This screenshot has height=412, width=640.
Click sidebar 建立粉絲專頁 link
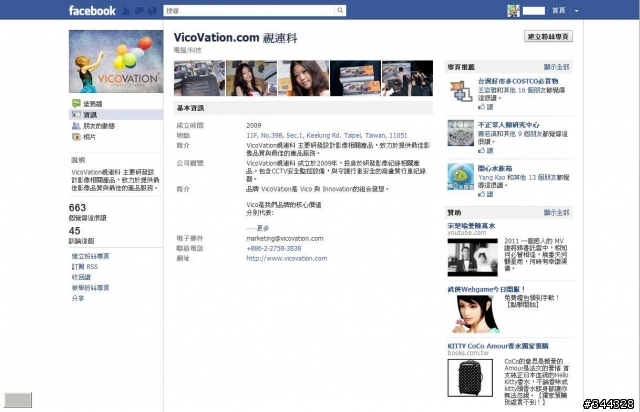pyautogui.click(x=91, y=256)
